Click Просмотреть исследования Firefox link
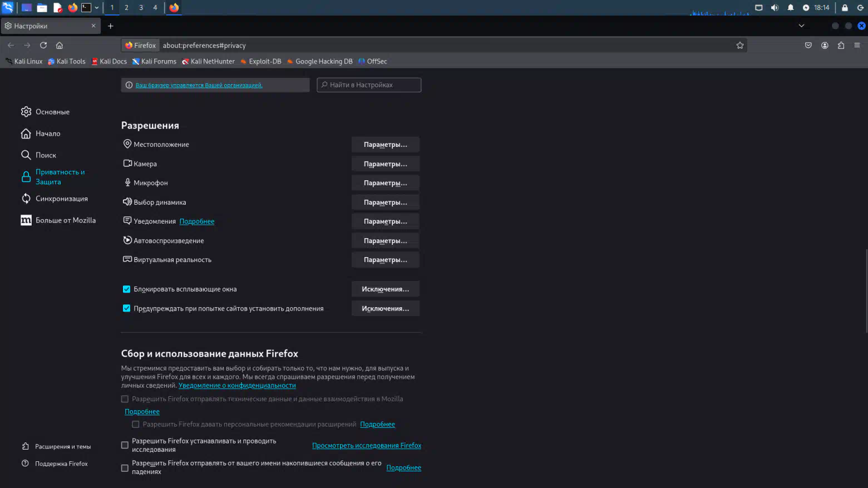Image resolution: width=868 pixels, height=488 pixels. [x=367, y=446]
